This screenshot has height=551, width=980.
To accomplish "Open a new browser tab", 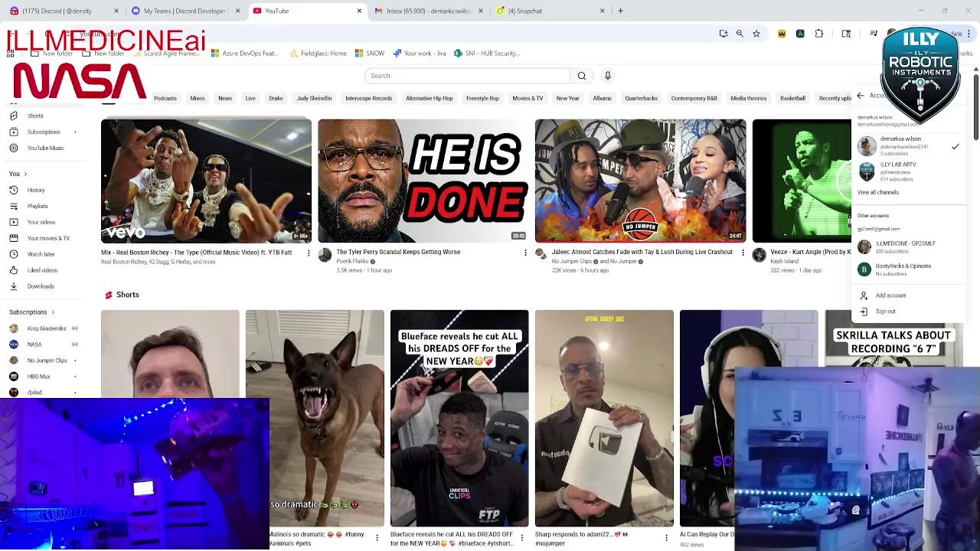I will [620, 11].
